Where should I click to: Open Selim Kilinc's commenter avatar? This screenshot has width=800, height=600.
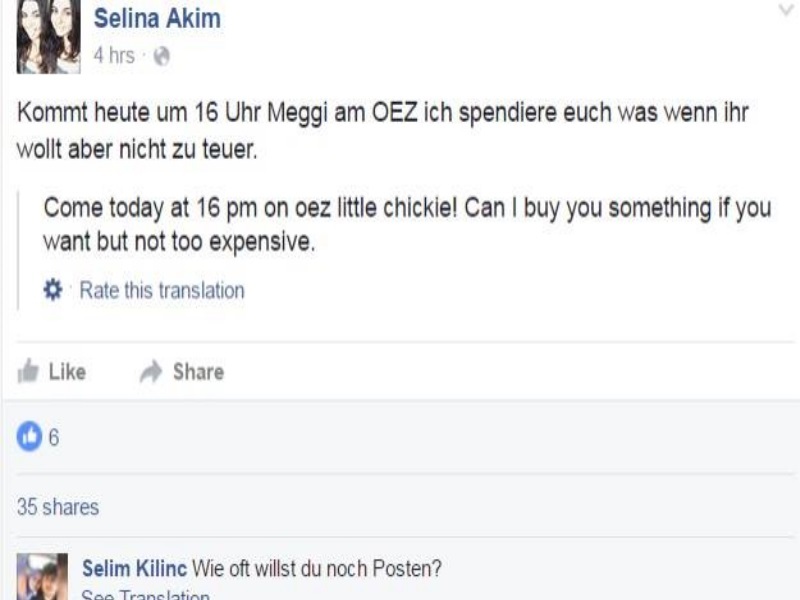[42, 577]
